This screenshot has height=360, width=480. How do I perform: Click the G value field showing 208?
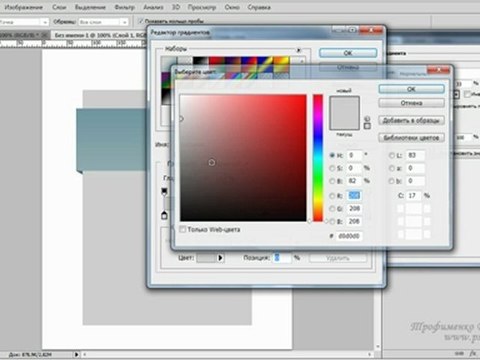[x=354, y=209]
